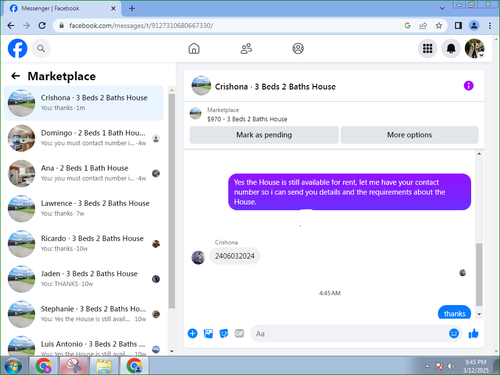Click the Google icon in address bar
This screenshot has width=500, height=375.
coord(407,25)
